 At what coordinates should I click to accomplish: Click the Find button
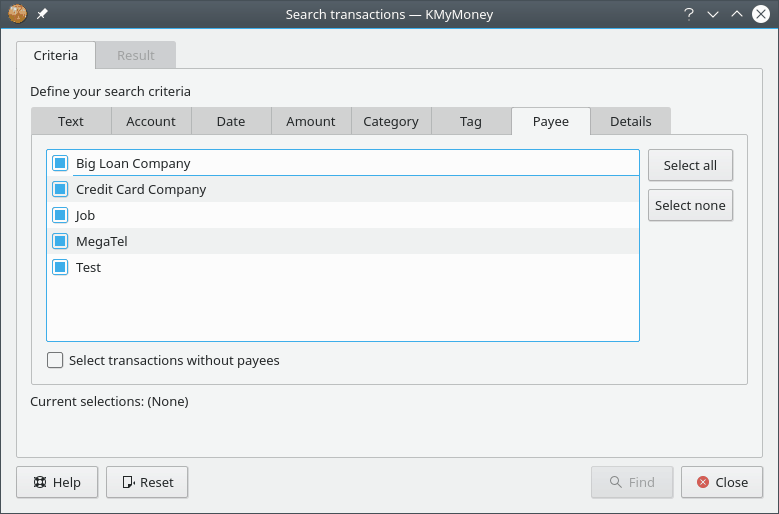pyautogui.click(x=632, y=482)
